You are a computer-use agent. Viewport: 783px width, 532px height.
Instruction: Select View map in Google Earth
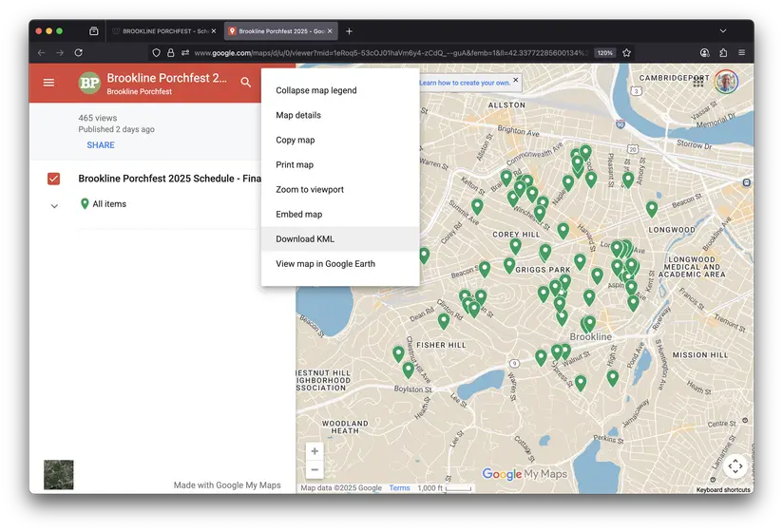(x=325, y=264)
